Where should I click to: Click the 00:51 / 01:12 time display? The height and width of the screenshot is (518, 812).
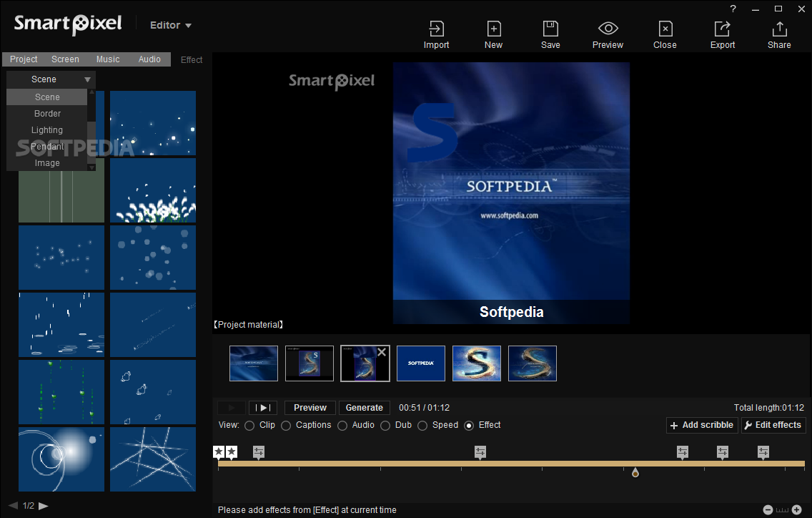click(424, 408)
